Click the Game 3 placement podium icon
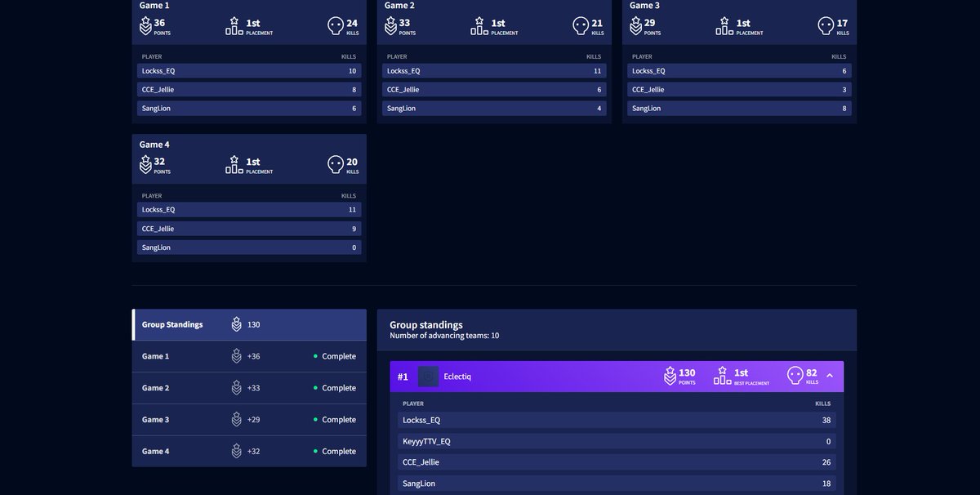 (724, 26)
